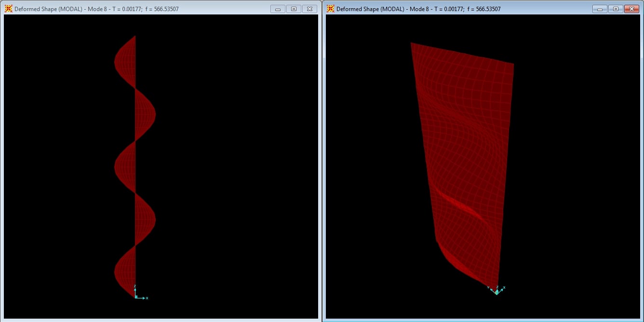Close the left Deformed Shape window
This screenshot has height=322, width=644.
click(310, 9)
